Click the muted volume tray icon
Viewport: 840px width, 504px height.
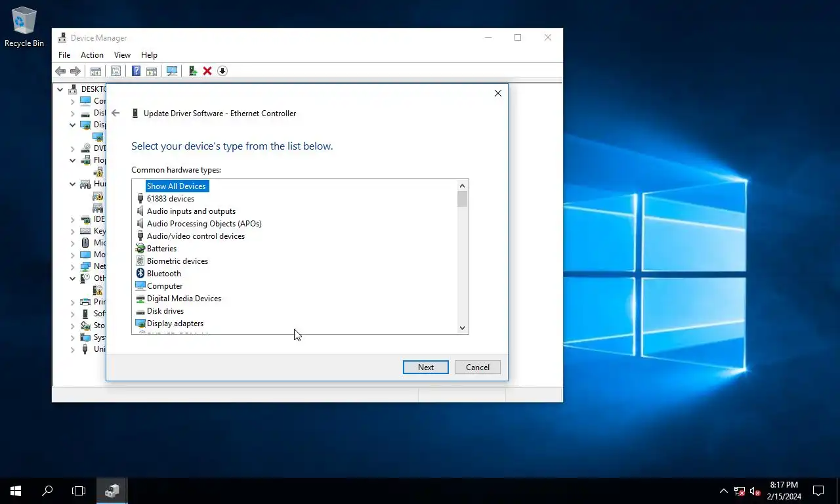click(755, 491)
